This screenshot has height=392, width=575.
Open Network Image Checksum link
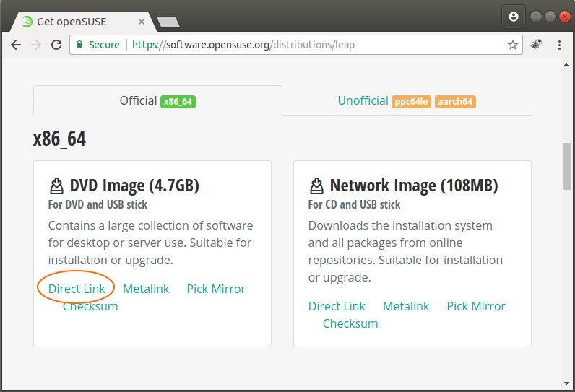(x=350, y=324)
